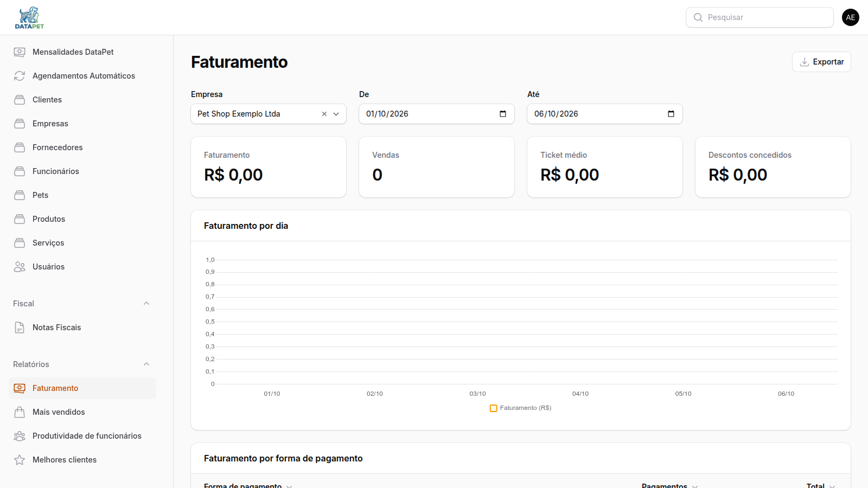
Task: Click the Pesquisar search field
Action: (759, 17)
